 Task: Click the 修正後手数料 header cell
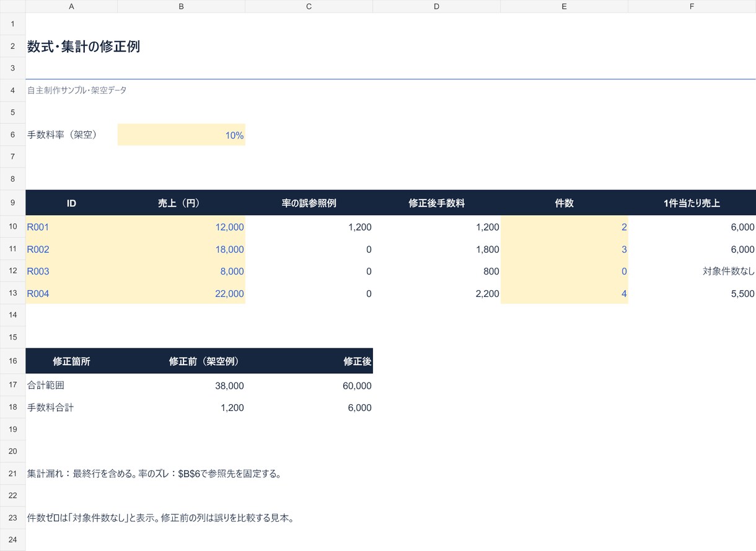coord(436,203)
